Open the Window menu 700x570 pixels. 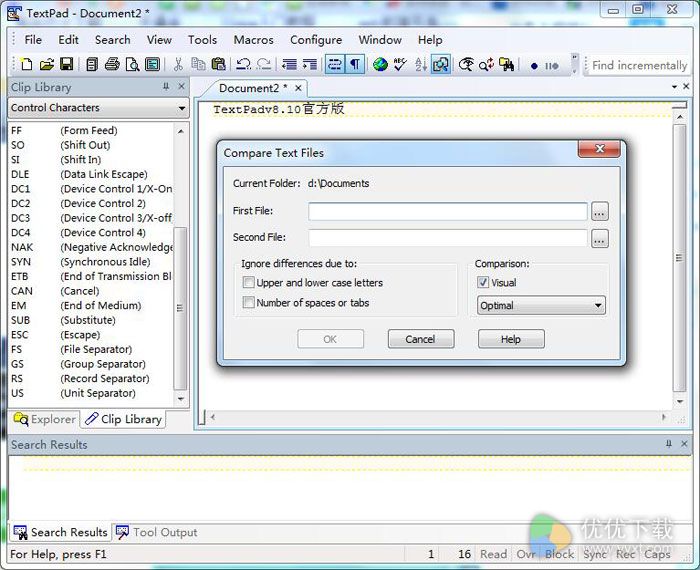380,40
